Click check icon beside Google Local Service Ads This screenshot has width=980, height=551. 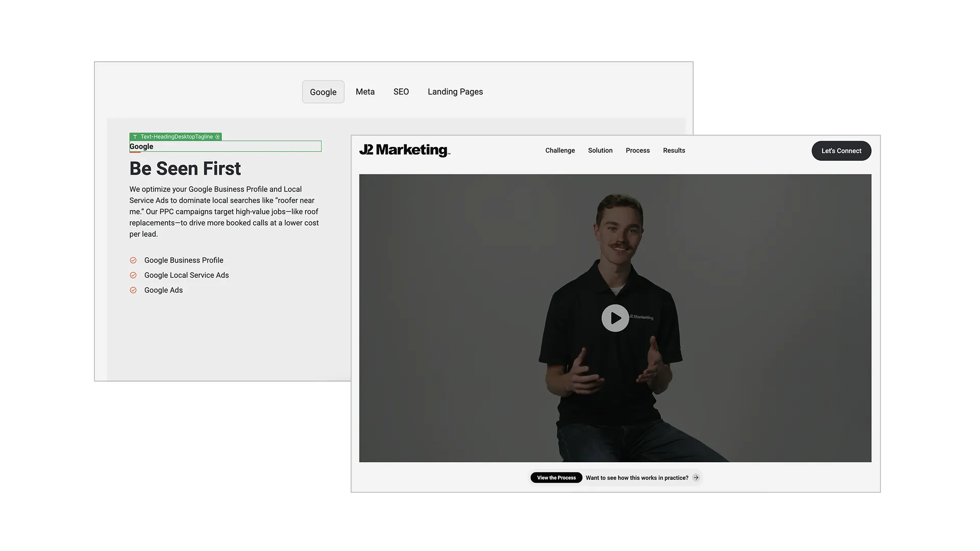tap(133, 275)
